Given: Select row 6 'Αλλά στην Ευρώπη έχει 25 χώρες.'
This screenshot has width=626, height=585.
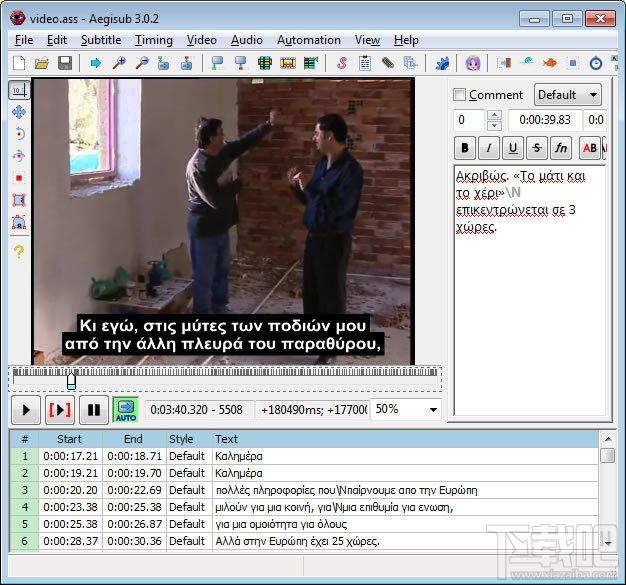Looking at the screenshot, I should (x=304, y=541).
